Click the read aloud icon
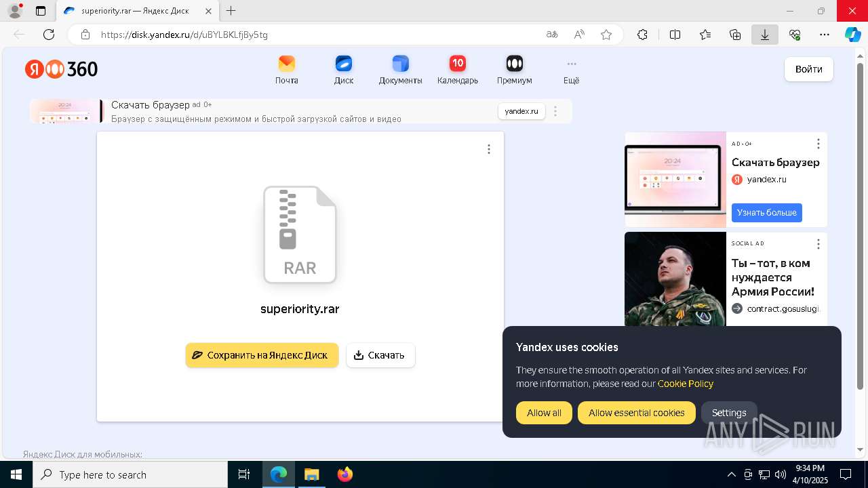868x488 pixels. pyautogui.click(x=579, y=35)
